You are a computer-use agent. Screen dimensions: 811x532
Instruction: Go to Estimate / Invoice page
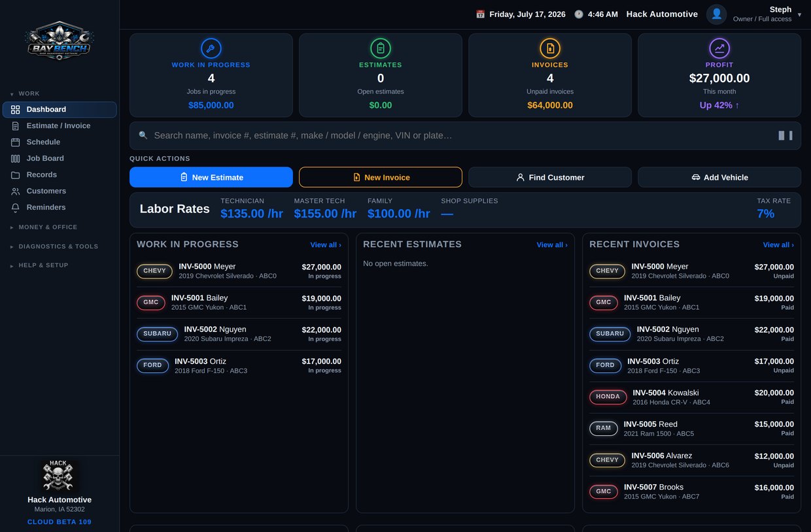coord(60,126)
